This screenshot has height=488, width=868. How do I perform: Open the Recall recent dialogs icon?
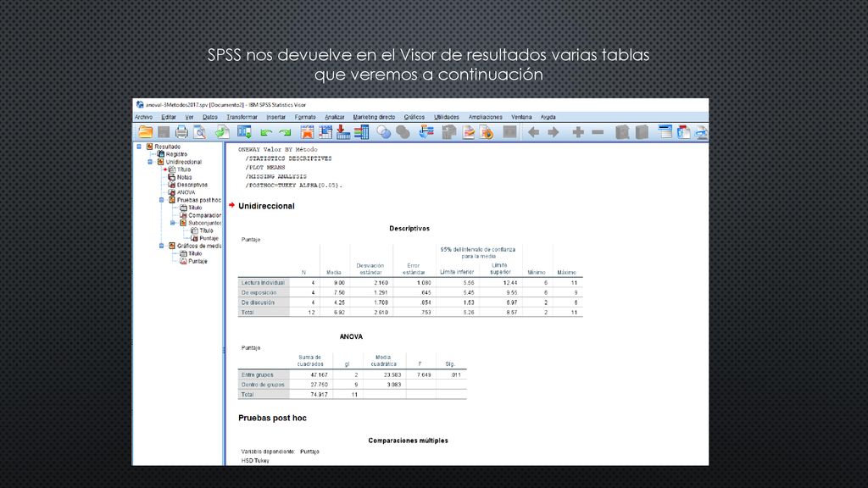click(x=245, y=131)
